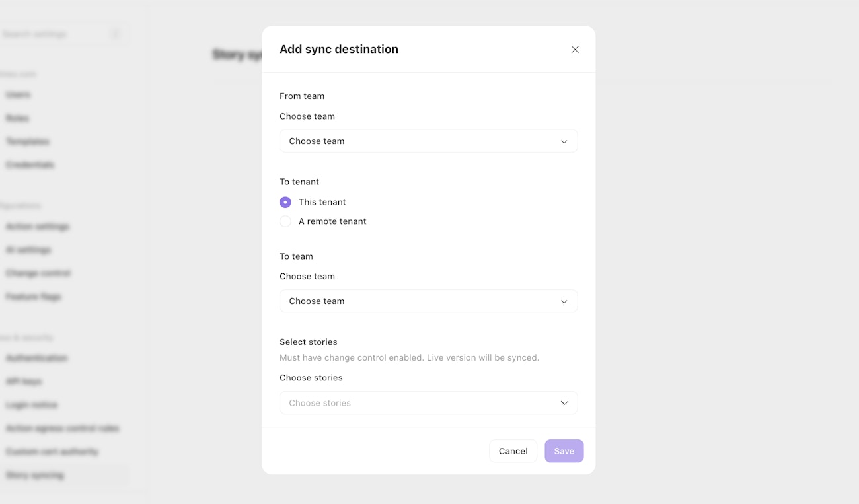Open Users in the settings sidebar

(x=19, y=95)
